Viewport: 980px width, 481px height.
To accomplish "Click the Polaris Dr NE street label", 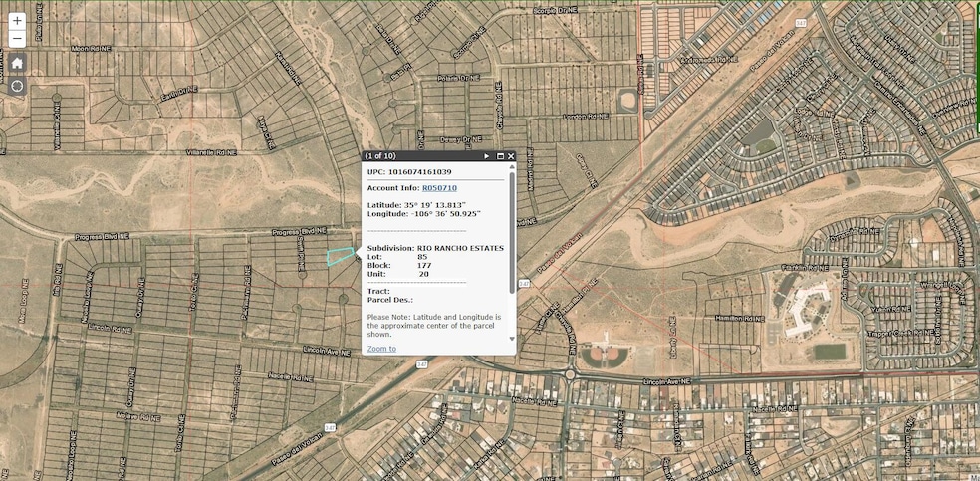I will pos(457,78).
